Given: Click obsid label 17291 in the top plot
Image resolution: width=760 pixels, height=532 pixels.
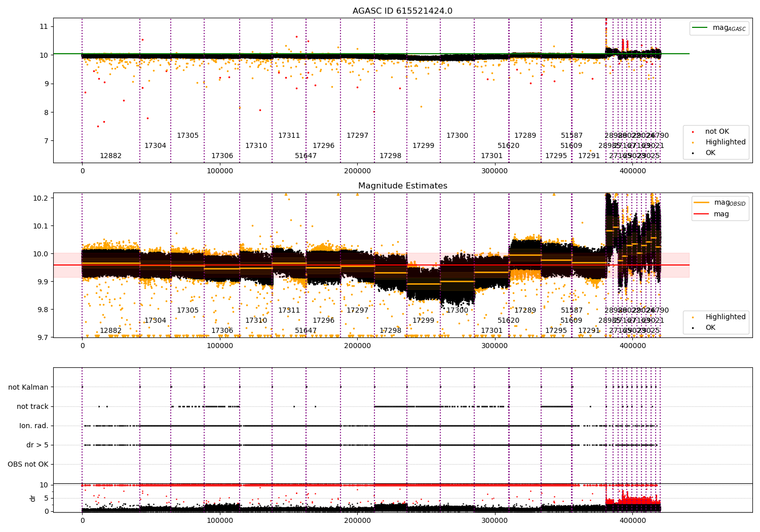Looking at the screenshot, I should [x=589, y=156].
